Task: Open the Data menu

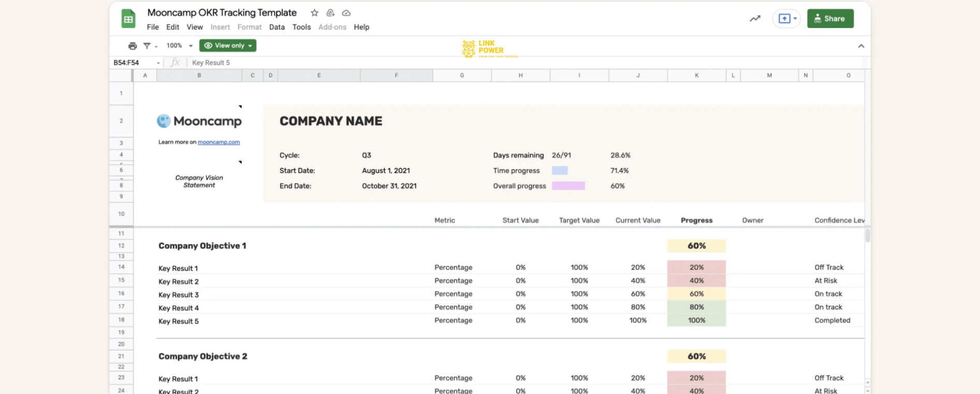Action: pyautogui.click(x=277, y=27)
